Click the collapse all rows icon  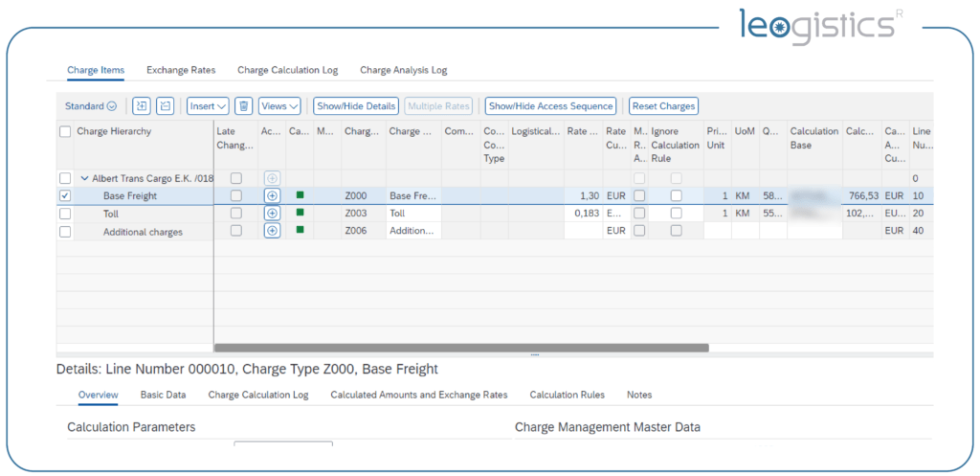(x=165, y=106)
